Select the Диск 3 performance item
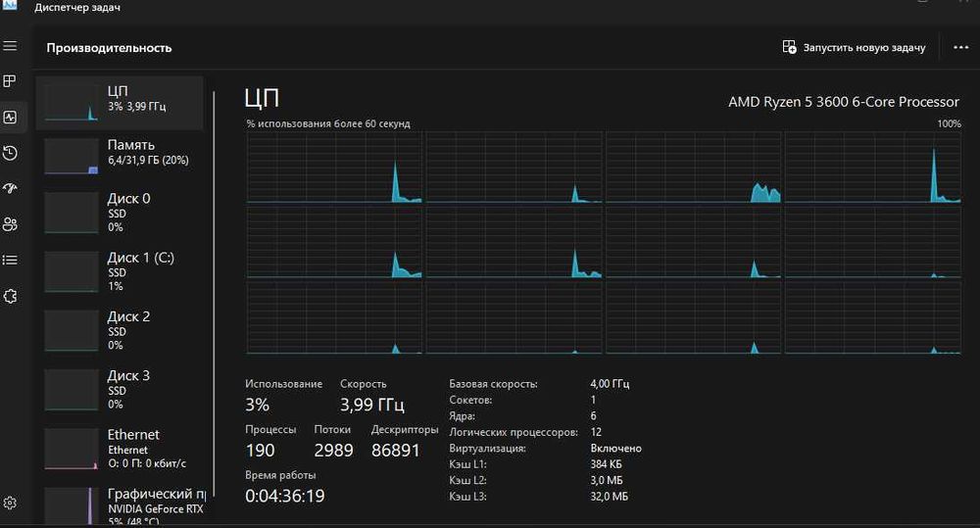980x528 pixels. [x=120, y=389]
